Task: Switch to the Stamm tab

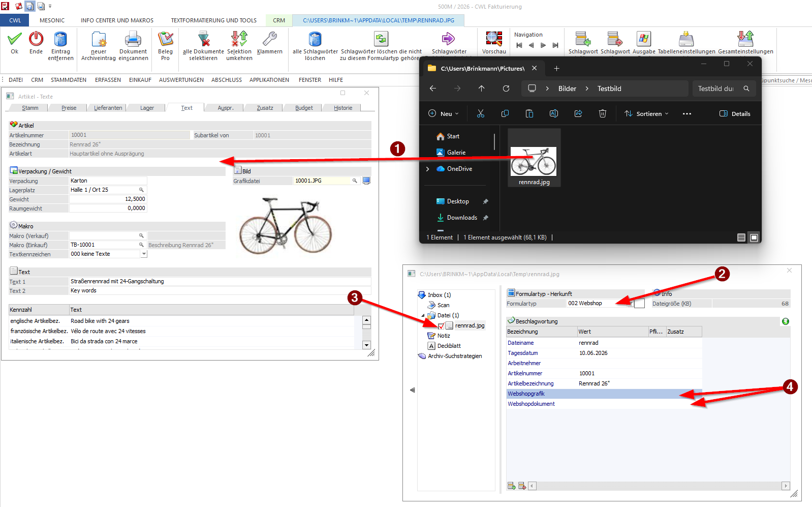Action: pos(30,108)
